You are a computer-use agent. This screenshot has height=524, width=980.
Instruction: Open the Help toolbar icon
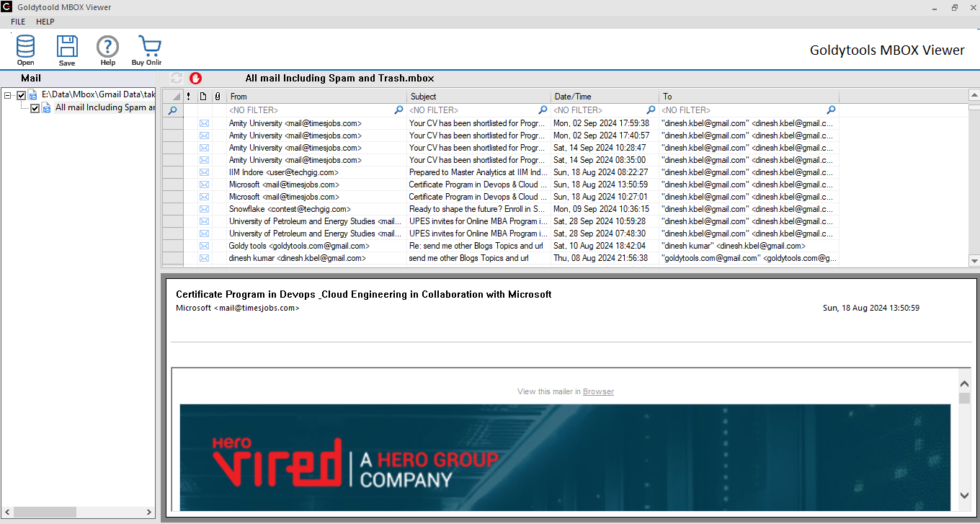(x=107, y=50)
